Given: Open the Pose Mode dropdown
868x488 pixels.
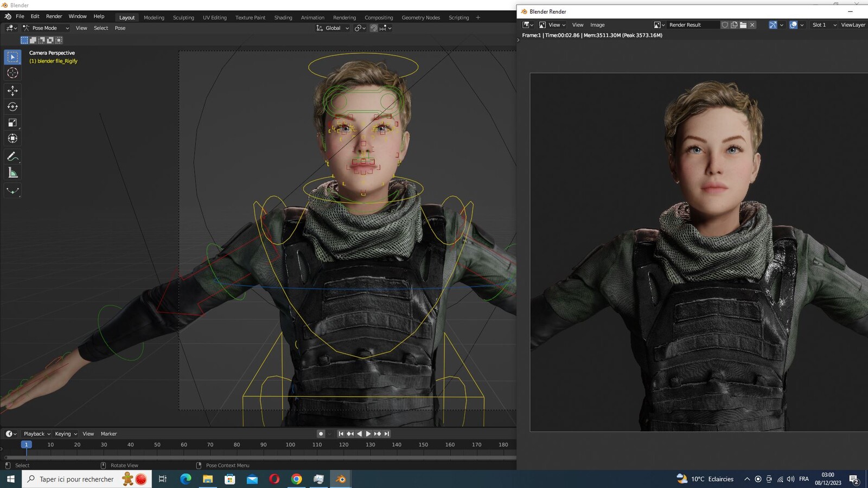Looking at the screenshot, I should [x=46, y=28].
